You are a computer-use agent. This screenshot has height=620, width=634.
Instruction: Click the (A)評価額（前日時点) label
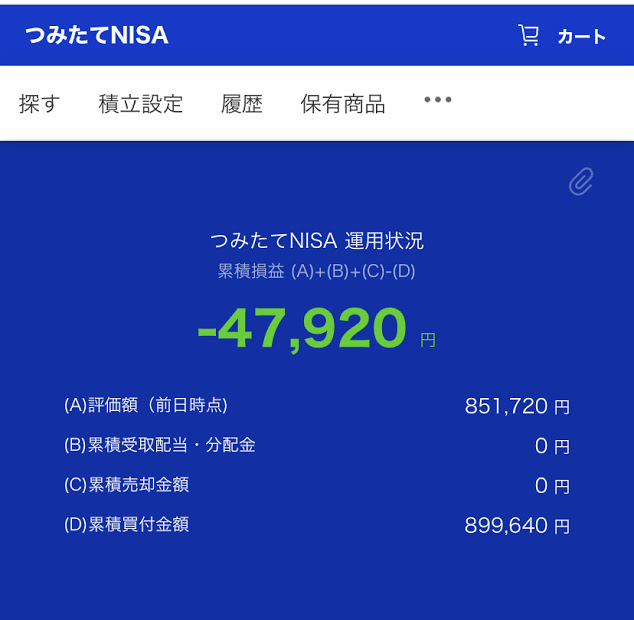(146, 405)
